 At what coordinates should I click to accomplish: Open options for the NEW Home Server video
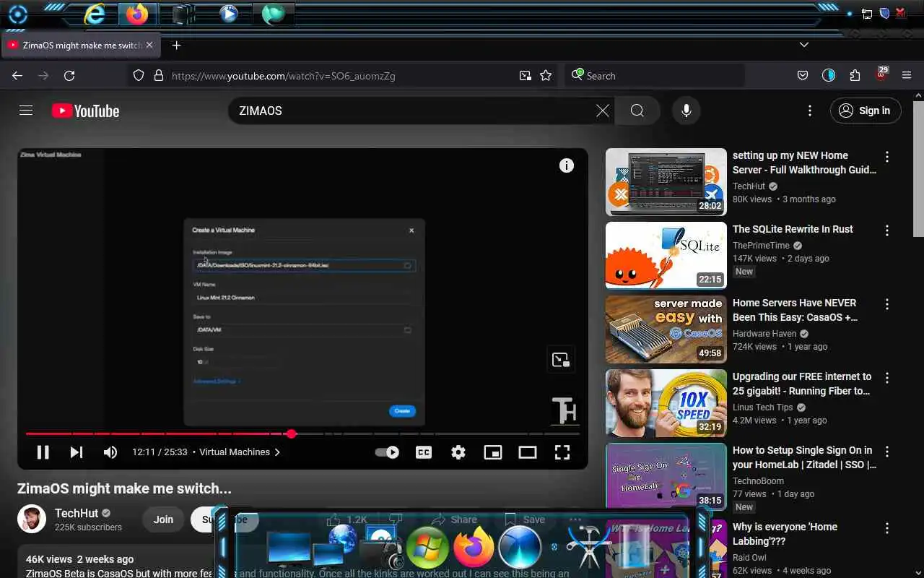point(887,157)
